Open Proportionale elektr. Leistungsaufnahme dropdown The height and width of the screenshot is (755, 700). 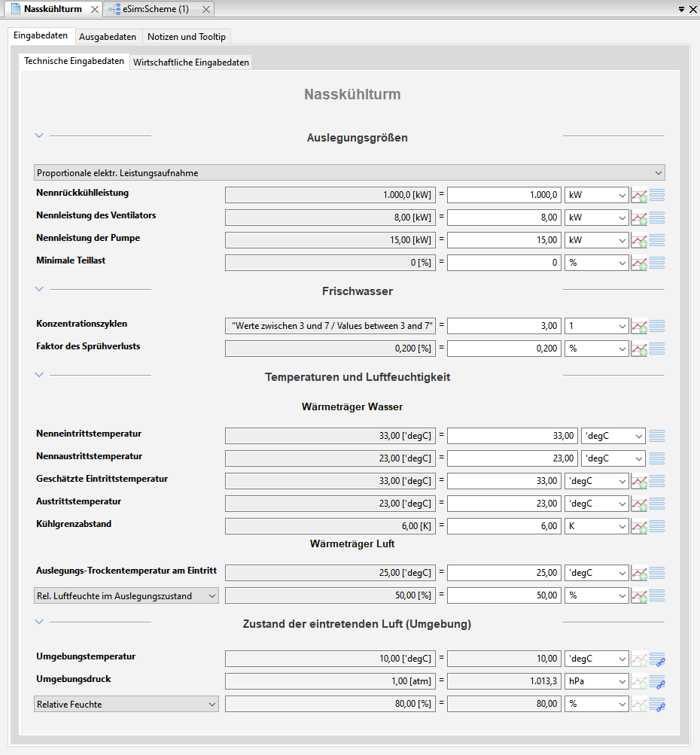pos(349,173)
